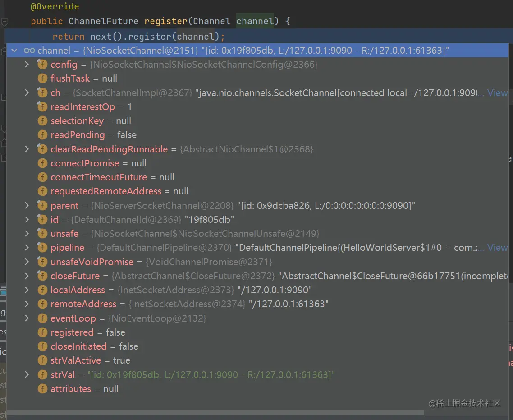
Task: Open View link on the ch row
Action: pyautogui.click(x=497, y=92)
